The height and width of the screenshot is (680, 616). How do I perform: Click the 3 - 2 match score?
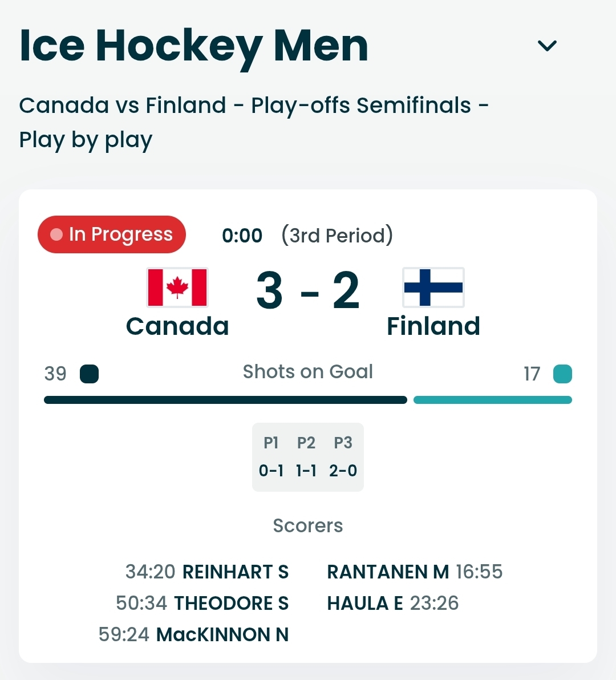click(x=308, y=291)
